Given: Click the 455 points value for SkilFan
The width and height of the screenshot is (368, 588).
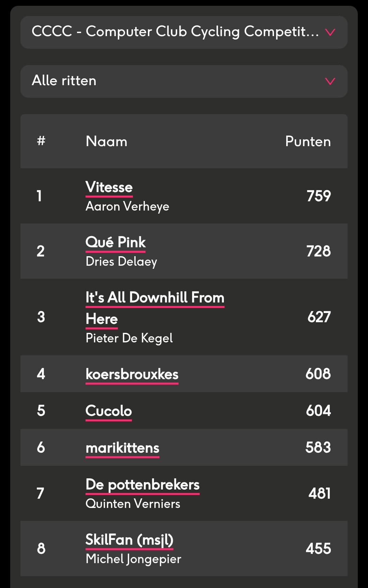Looking at the screenshot, I should (319, 548).
